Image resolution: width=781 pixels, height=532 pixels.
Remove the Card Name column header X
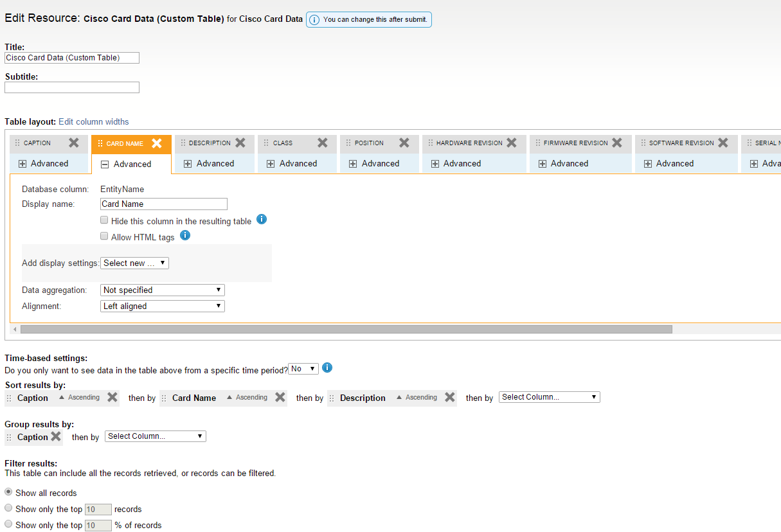pyautogui.click(x=157, y=143)
